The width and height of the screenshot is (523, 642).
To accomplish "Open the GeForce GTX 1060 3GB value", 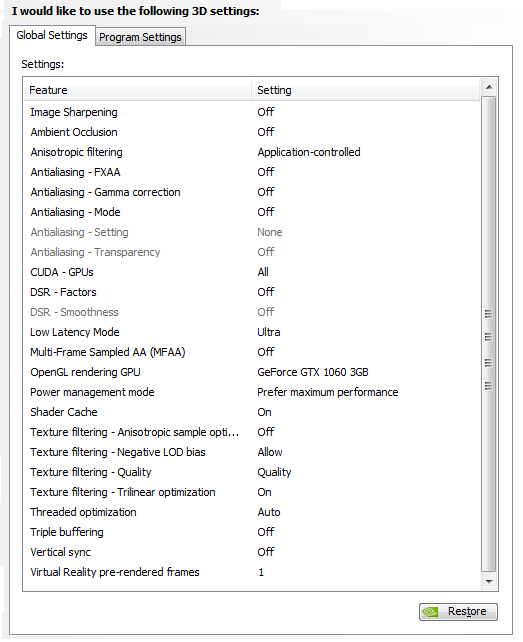I will coord(313,372).
